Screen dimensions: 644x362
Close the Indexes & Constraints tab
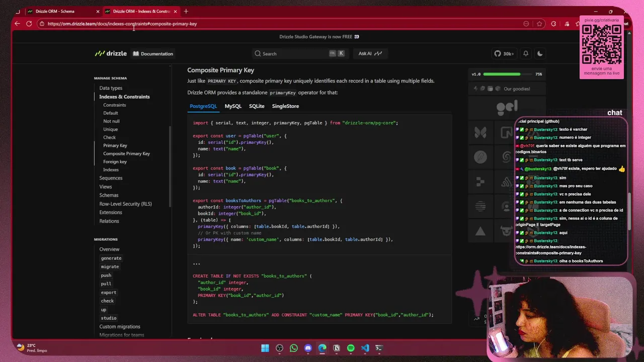[x=175, y=11]
